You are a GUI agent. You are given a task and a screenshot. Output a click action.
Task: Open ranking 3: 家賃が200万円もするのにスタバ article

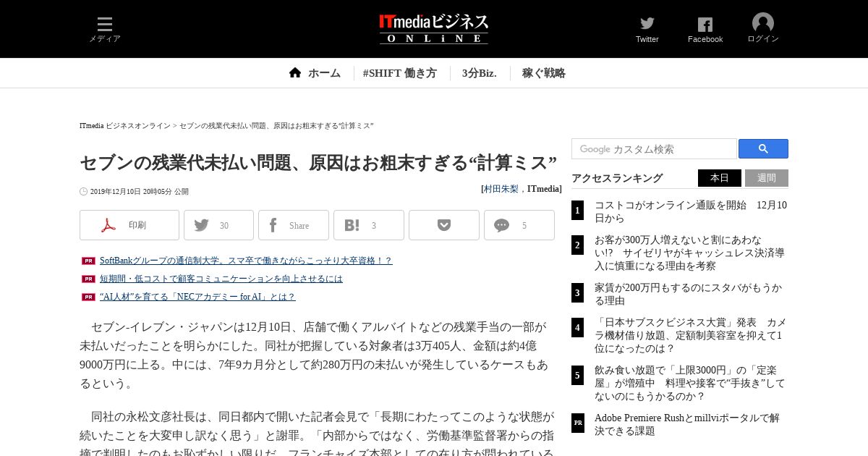[688, 294]
